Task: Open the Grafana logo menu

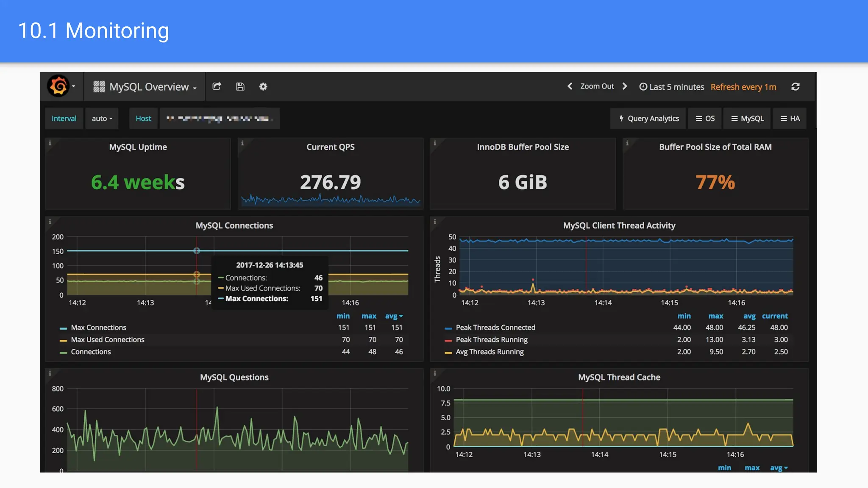Action: click(61, 86)
